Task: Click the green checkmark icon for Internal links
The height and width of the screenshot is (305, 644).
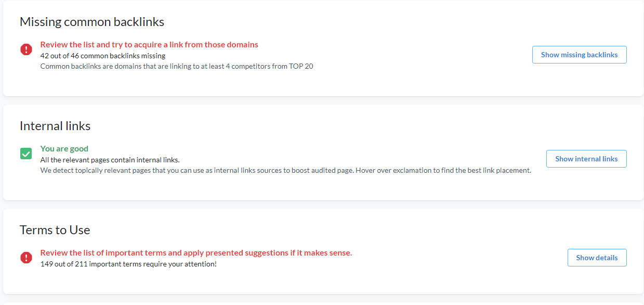Action: [26, 154]
